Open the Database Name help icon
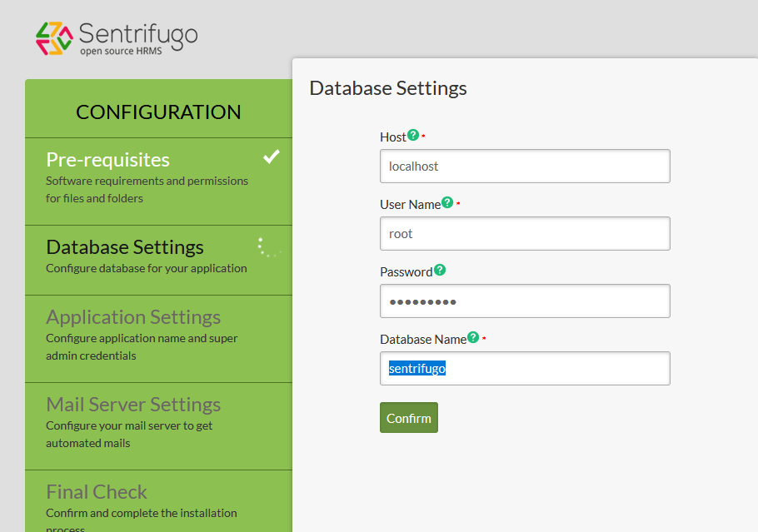The height and width of the screenshot is (532, 758). (x=473, y=337)
